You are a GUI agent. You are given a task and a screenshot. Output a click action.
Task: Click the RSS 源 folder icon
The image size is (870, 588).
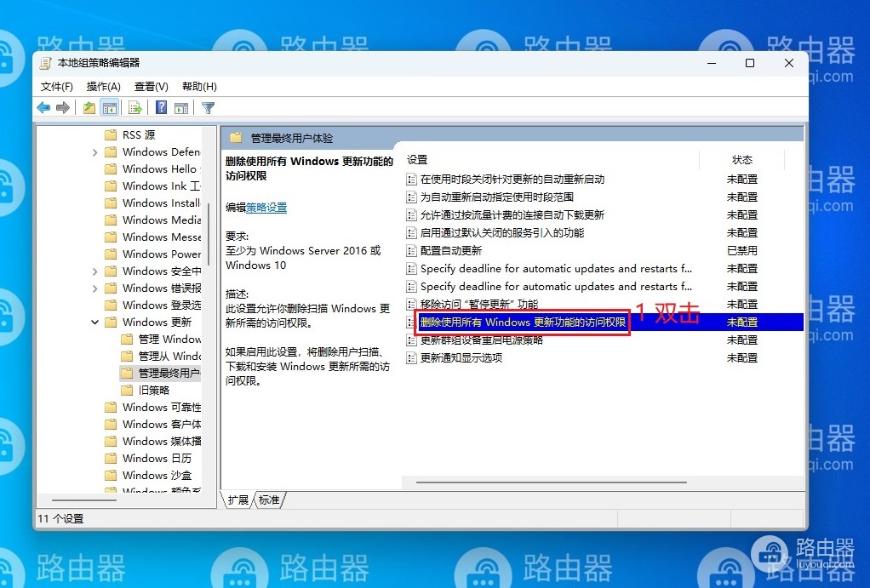[x=111, y=134]
